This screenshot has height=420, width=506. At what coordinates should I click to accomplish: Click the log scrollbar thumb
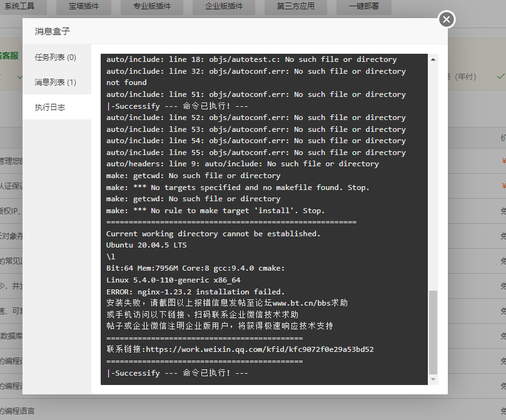[433, 332]
